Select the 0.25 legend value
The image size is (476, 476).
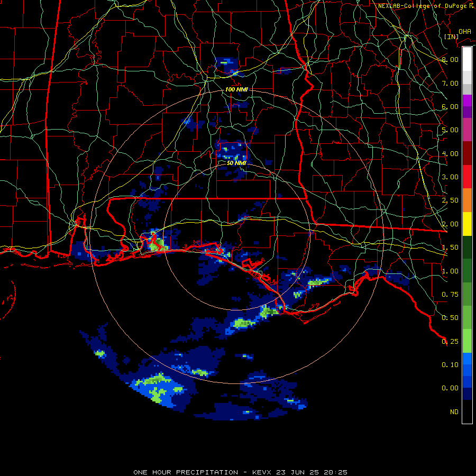pos(450,342)
